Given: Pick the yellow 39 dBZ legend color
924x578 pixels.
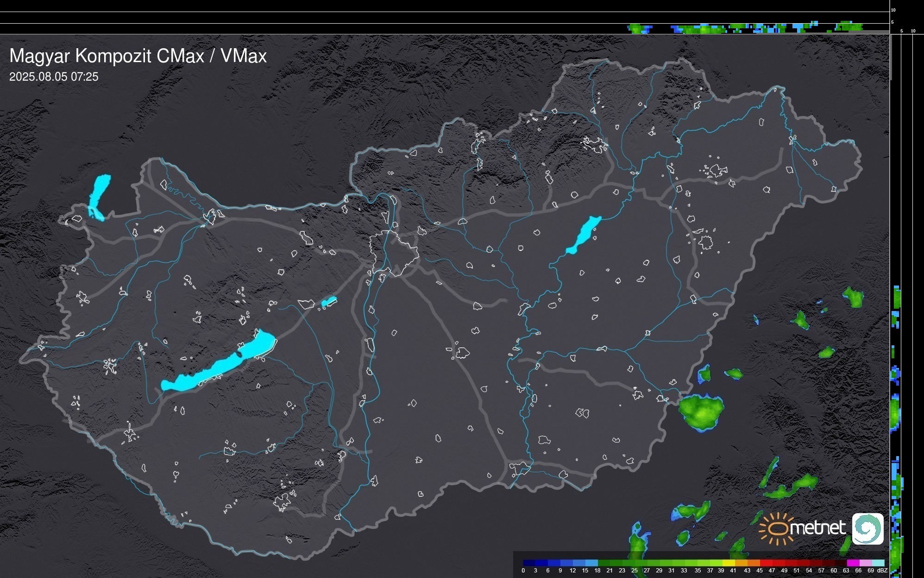Looking at the screenshot, I should 728,563.
